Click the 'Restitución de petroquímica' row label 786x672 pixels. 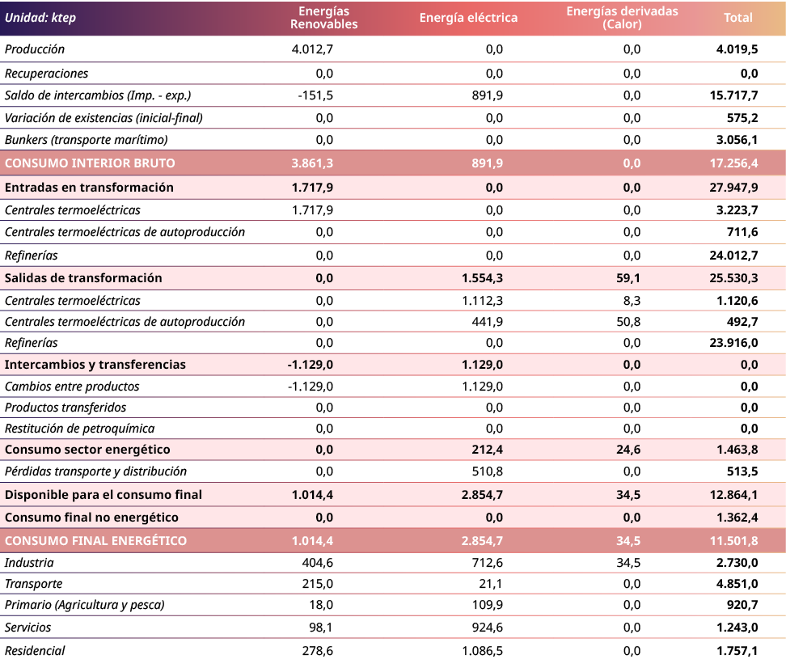[79, 429]
